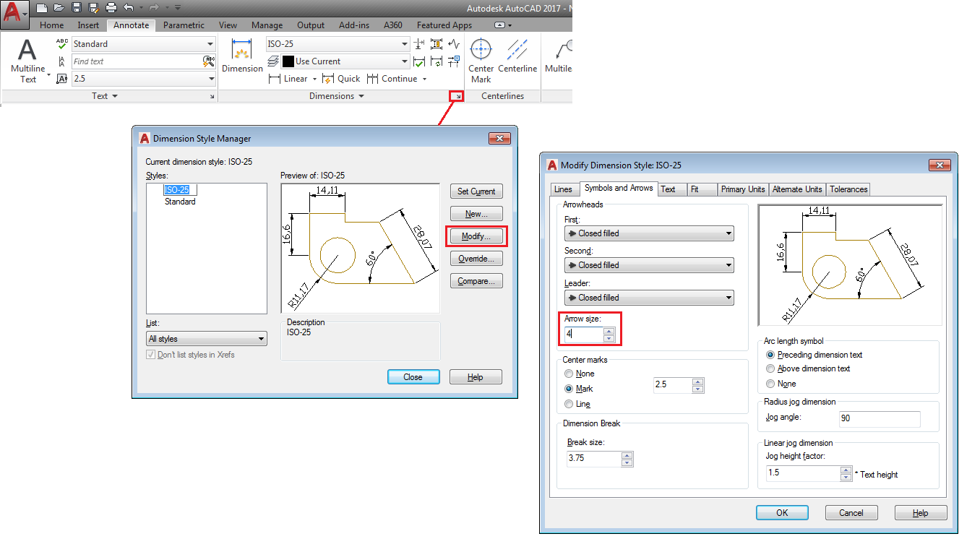The width and height of the screenshot is (980, 552).
Task: Open the ISO-25 dimension style dropdown in ribbon
Action: [338, 44]
